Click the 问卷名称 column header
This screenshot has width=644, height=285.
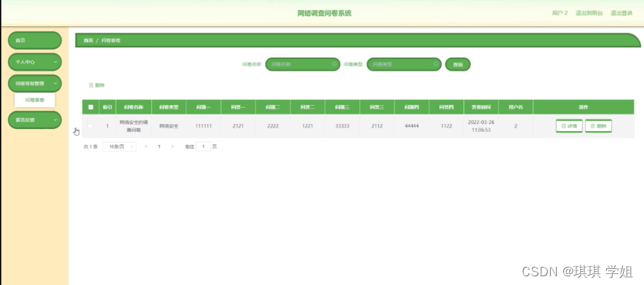[x=134, y=107]
